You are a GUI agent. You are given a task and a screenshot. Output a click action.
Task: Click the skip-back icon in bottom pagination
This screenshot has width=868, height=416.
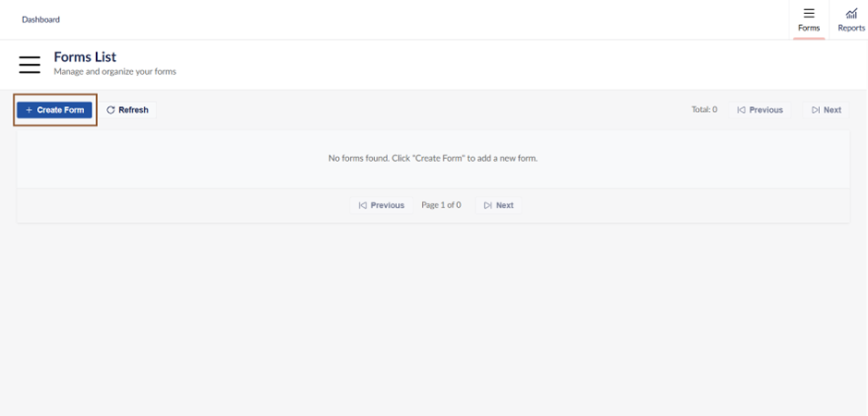click(363, 205)
